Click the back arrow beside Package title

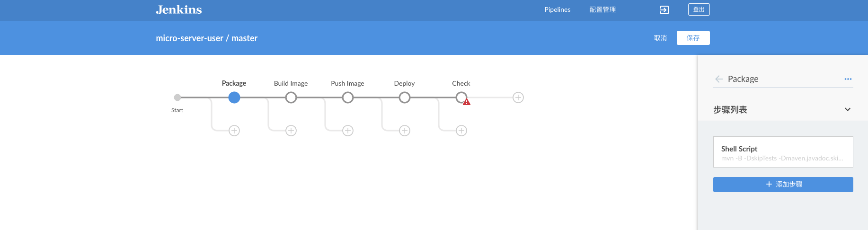pyautogui.click(x=719, y=79)
